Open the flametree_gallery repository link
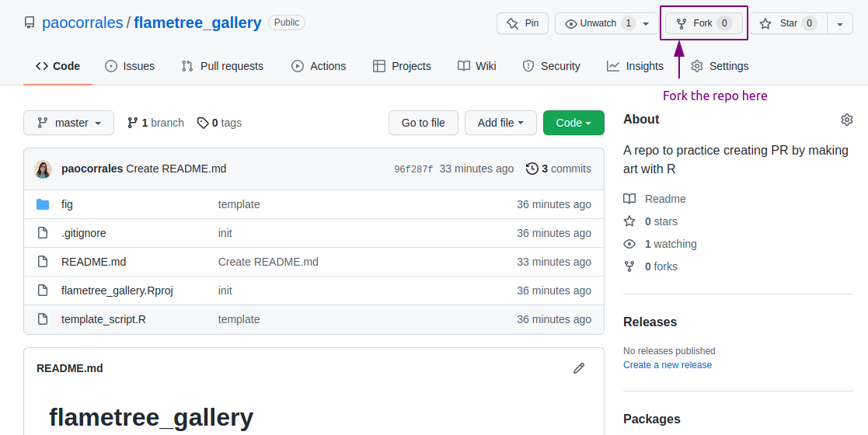This screenshot has height=435, width=868. (x=197, y=23)
